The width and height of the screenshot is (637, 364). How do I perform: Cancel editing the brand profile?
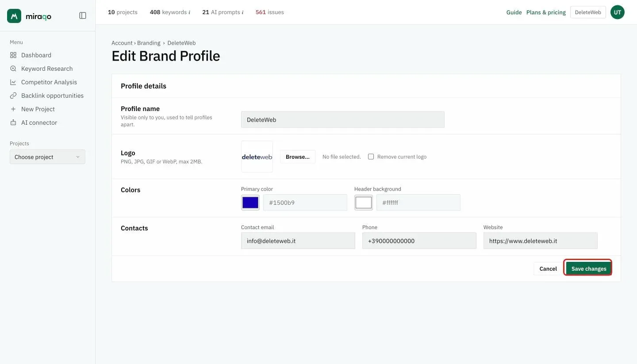coord(548,268)
